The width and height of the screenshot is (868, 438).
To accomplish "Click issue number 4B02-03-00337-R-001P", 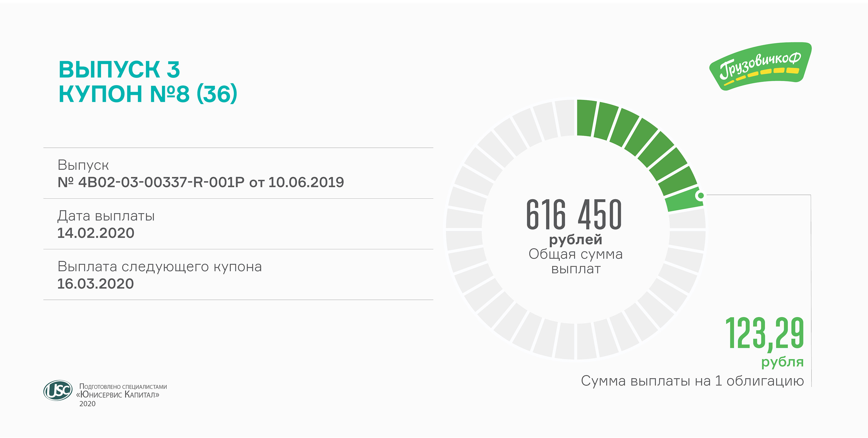I will click(x=161, y=182).
